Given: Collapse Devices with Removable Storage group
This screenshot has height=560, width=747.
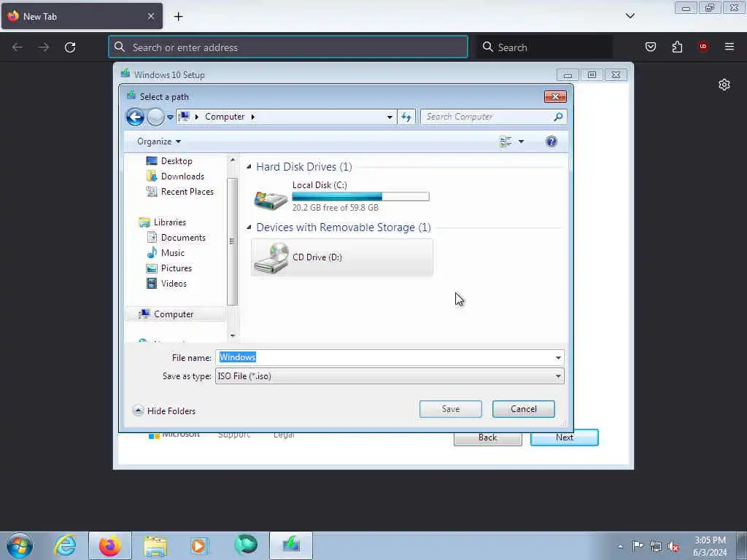Looking at the screenshot, I should [249, 227].
